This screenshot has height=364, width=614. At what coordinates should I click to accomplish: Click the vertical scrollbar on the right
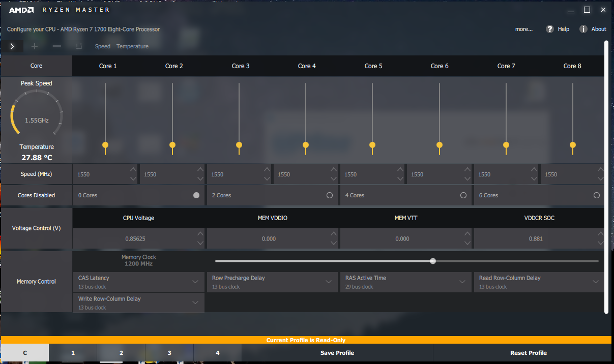point(606,177)
